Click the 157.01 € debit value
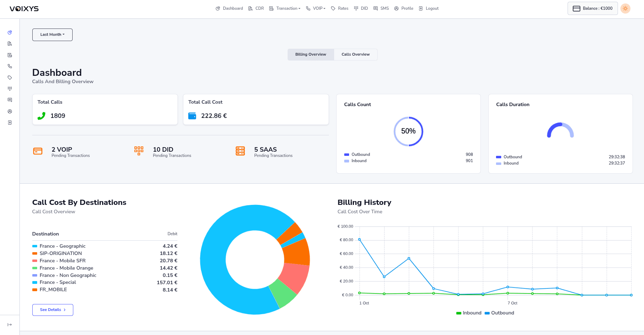Screen dimensions: 644x335 click(x=167, y=282)
